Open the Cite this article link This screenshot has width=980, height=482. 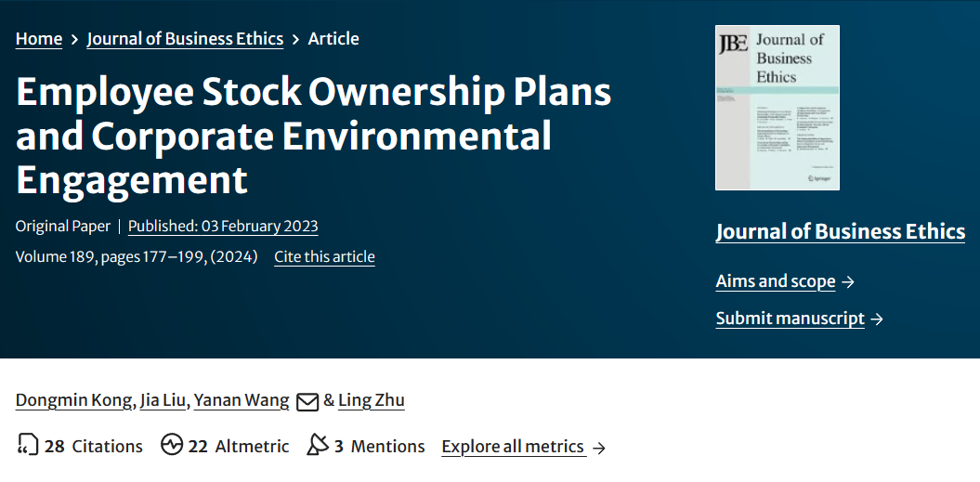click(x=324, y=257)
